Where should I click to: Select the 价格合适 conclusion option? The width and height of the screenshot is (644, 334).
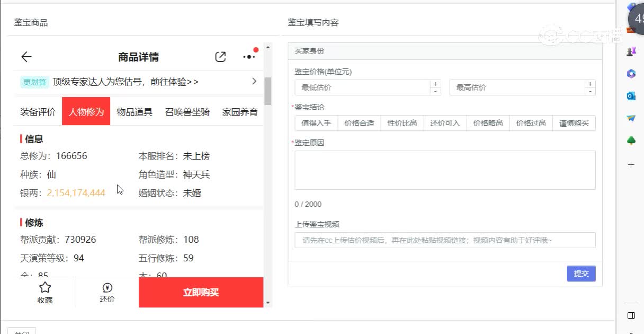coord(359,123)
